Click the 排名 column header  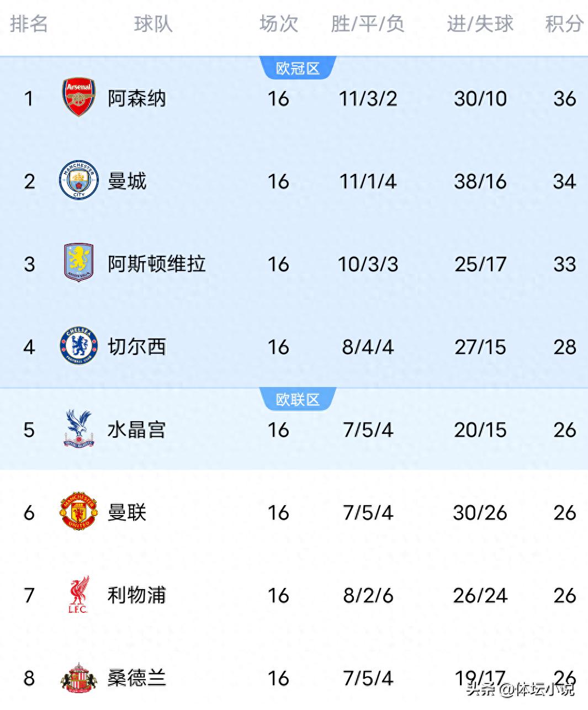[x=29, y=24]
